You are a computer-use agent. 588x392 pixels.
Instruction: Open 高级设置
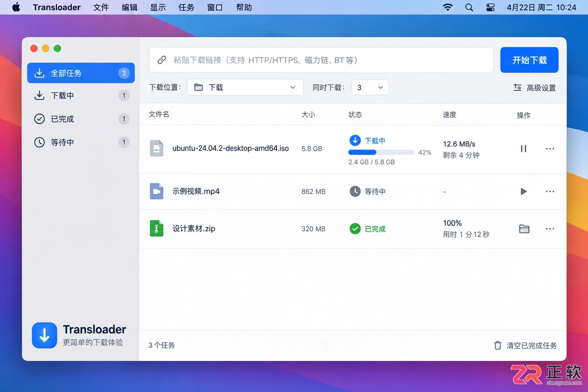click(x=535, y=88)
